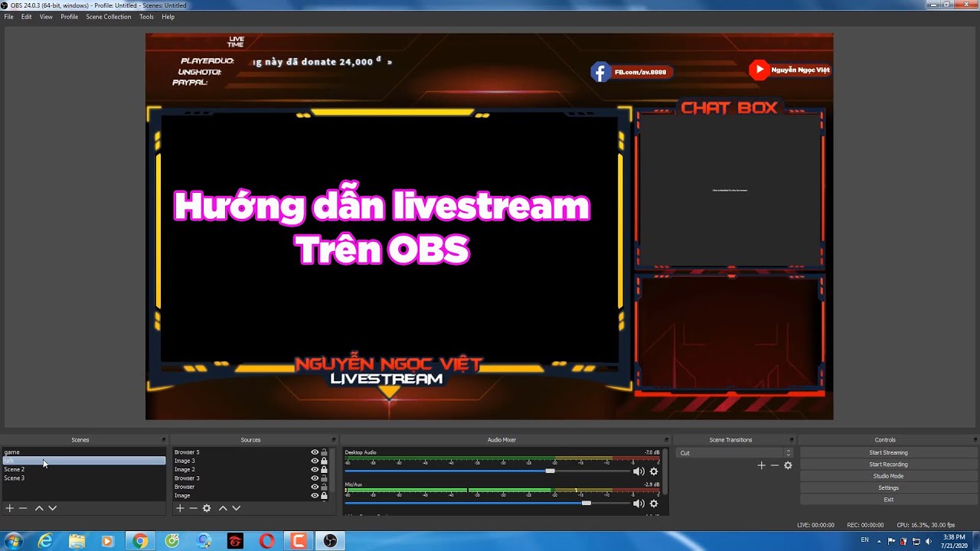Move source up in Sources list

coord(223,508)
